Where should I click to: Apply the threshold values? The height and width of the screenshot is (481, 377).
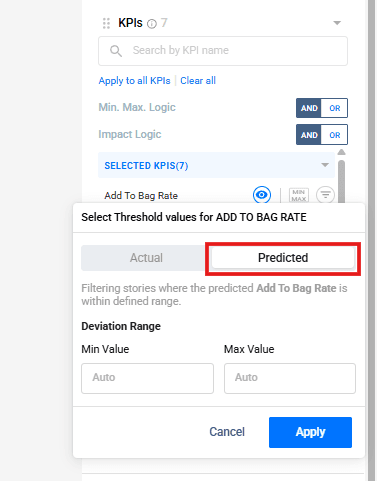310,432
